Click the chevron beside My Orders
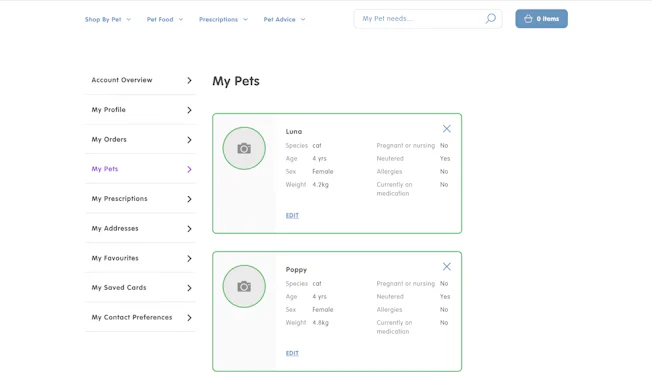 click(189, 140)
